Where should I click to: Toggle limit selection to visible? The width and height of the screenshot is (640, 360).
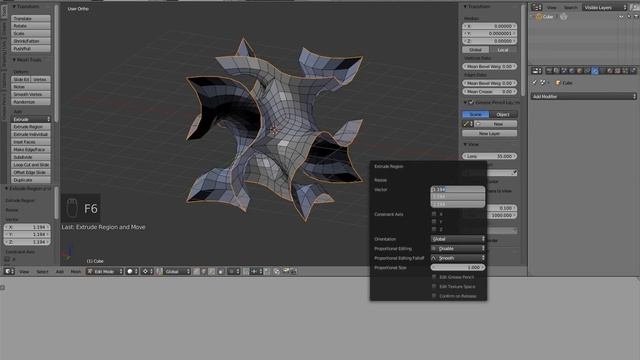(220, 271)
